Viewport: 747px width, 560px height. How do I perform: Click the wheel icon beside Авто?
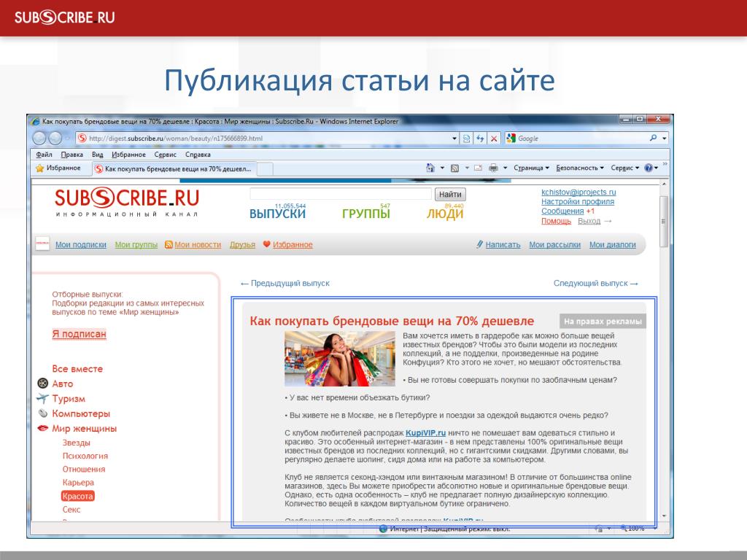pos(43,384)
